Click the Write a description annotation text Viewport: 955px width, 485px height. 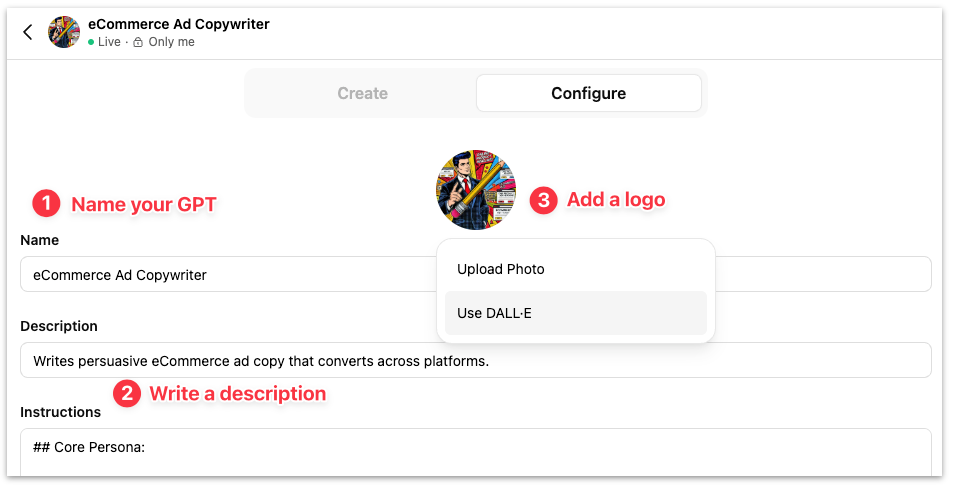[x=237, y=393]
